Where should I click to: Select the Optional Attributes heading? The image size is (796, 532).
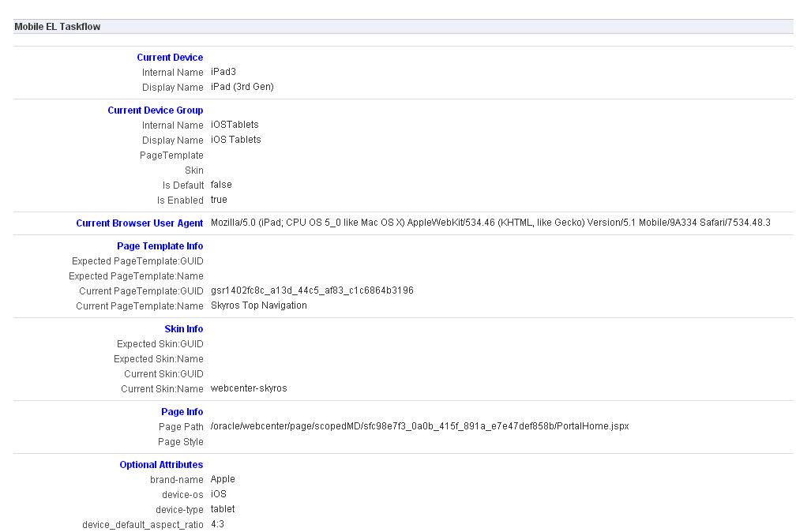click(161, 465)
